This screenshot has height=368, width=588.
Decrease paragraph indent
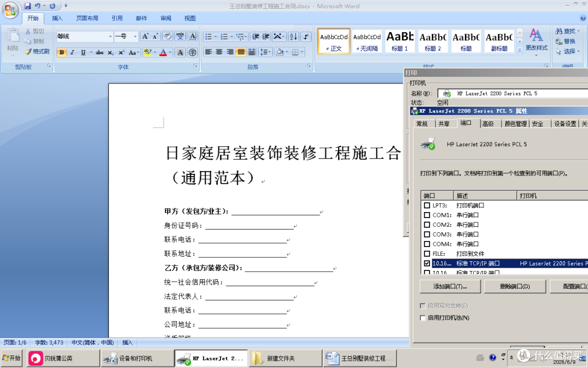255,37
